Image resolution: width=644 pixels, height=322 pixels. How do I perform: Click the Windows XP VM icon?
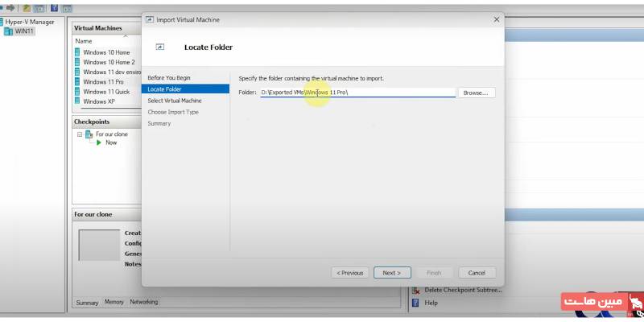pyautogui.click(x=77, y=101)
